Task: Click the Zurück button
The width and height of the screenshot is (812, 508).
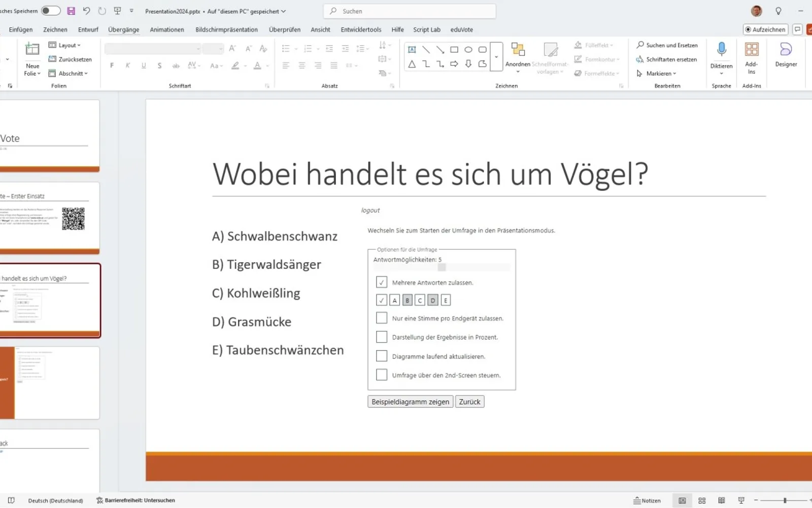Action: coord(469,402)
